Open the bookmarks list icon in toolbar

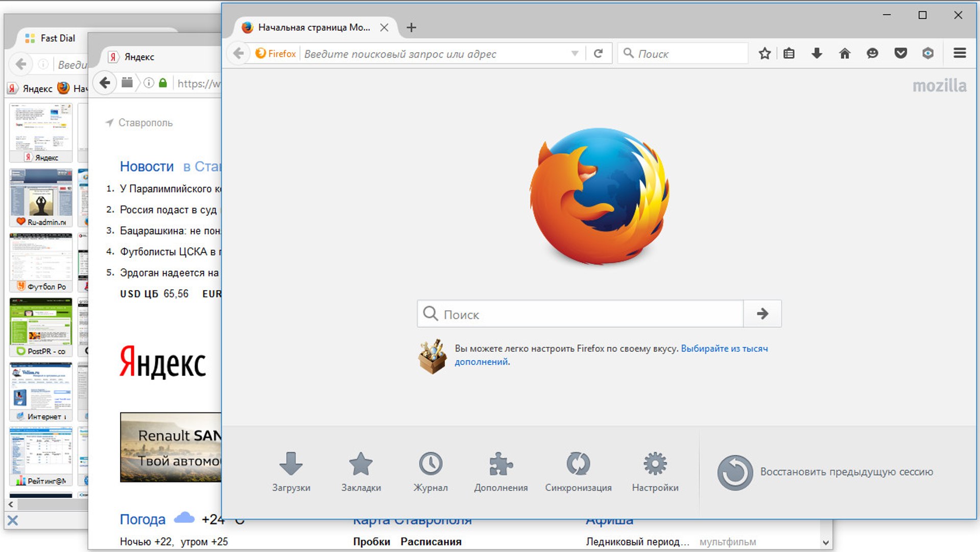coord(789,54)
